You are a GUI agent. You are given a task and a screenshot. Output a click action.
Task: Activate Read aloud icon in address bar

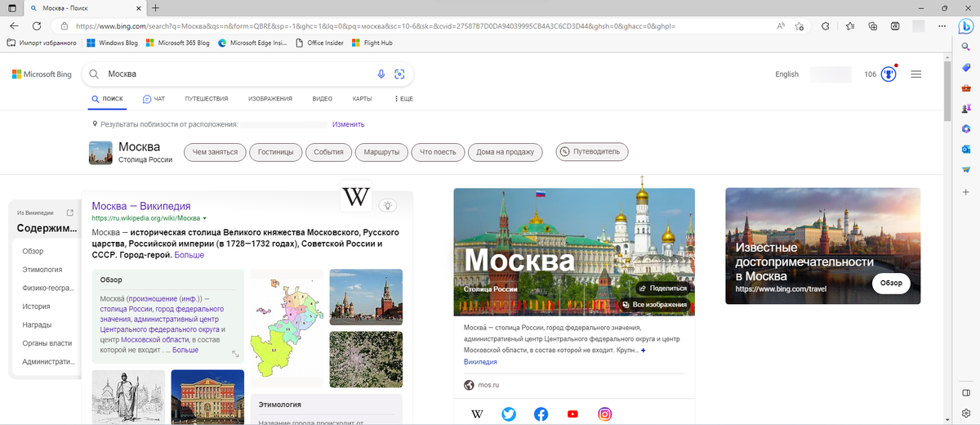[781, 26]
